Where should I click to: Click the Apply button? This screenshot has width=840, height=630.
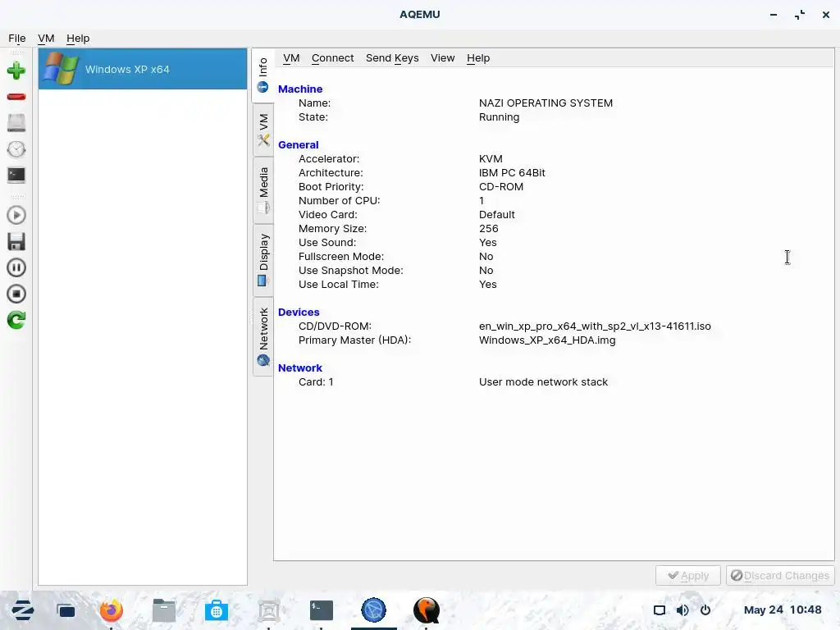click(x=688, y=575)
